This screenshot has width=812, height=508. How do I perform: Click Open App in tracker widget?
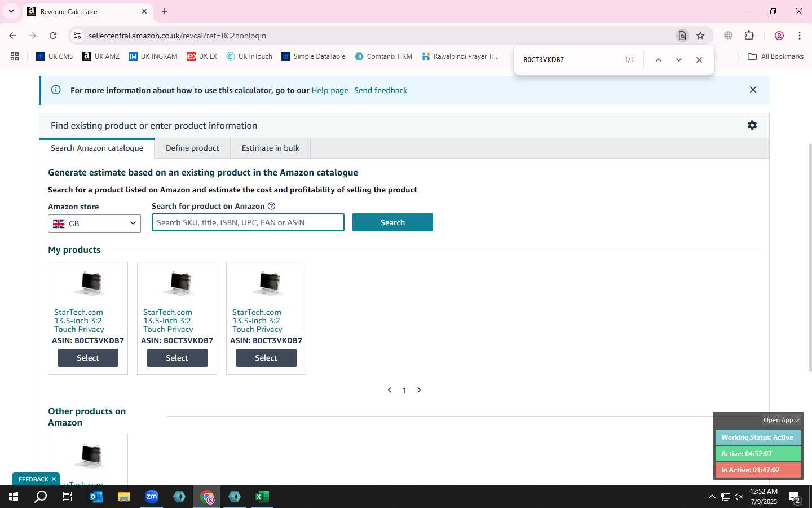tap(781, 420)
